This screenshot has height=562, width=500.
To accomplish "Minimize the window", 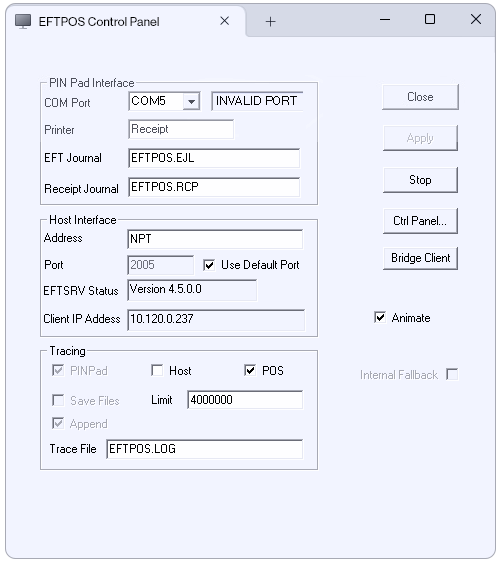I will pyautogui.click(x=385, y=19).
